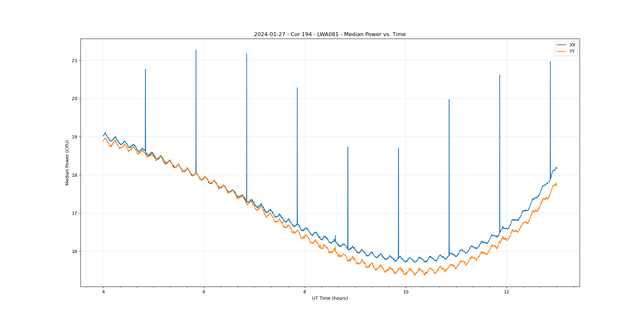
Task: Select the YY legend label text
Action: (x=572, y=51)
